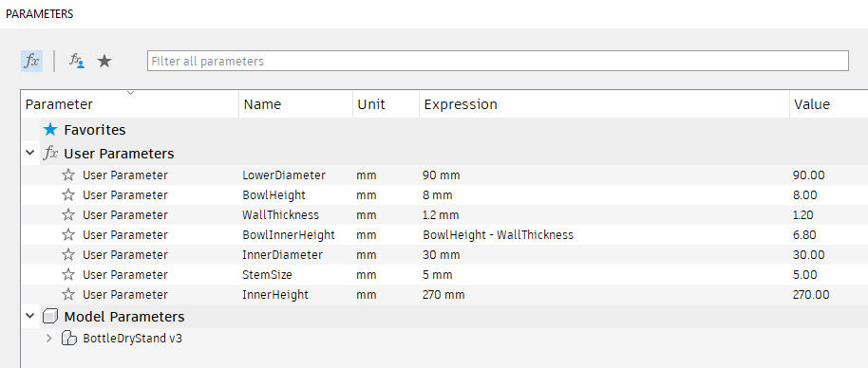Favorite the InnerHeight parameter star
Image resolution: width=868 pixels, height=368 pixels.
pyautogui.click(x=68, y=295)
